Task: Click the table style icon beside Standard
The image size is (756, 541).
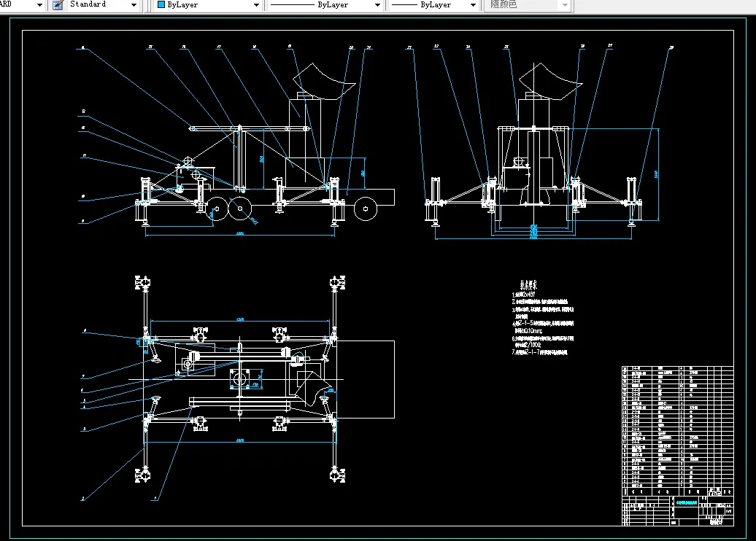Action: coord(58,5)
